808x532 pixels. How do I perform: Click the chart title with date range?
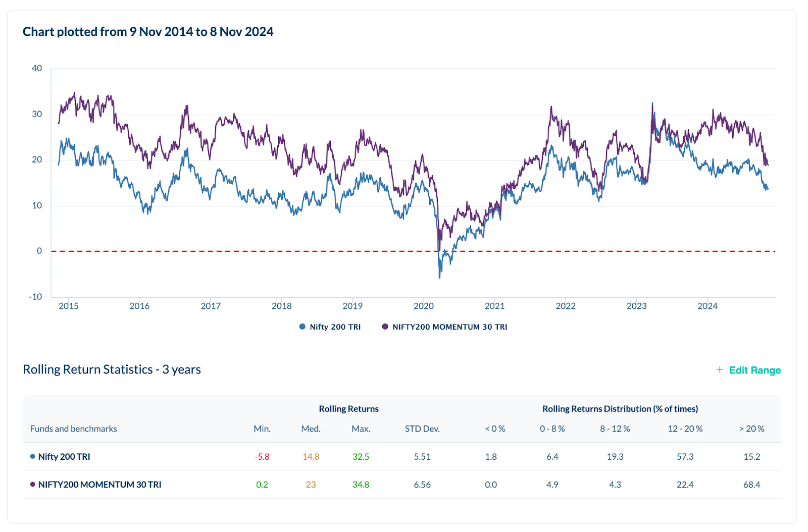(148, 32)
